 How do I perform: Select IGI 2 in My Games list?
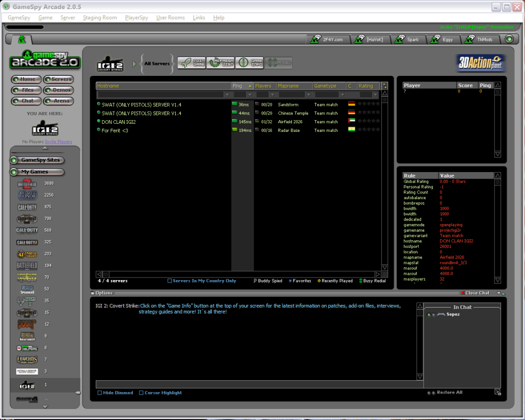(27, 385)
